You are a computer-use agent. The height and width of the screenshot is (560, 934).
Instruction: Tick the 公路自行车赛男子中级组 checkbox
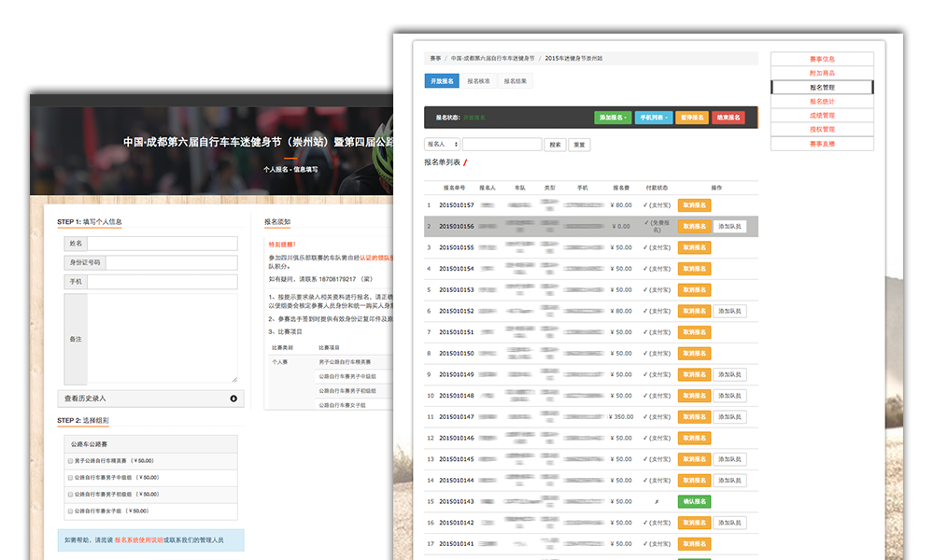pos(71,478)
